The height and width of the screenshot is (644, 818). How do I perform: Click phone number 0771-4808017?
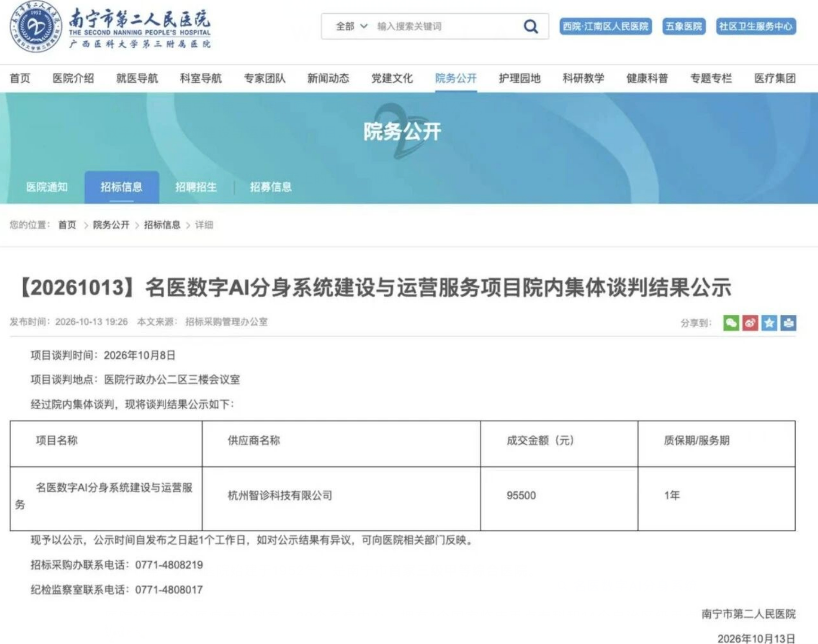pyautogui.click(x=169, y=590)
